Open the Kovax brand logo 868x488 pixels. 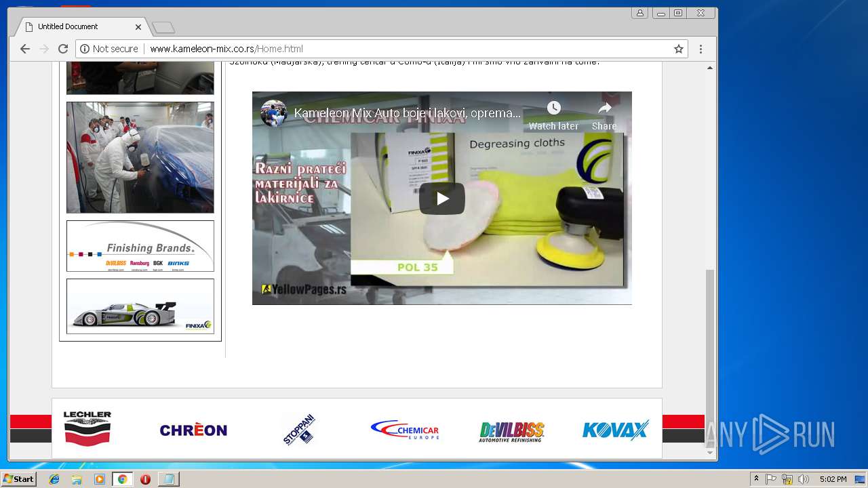[615, 430]
